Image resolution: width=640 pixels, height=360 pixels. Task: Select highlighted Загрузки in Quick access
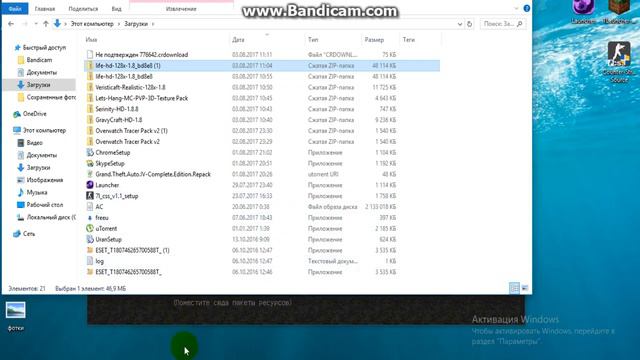39,85
